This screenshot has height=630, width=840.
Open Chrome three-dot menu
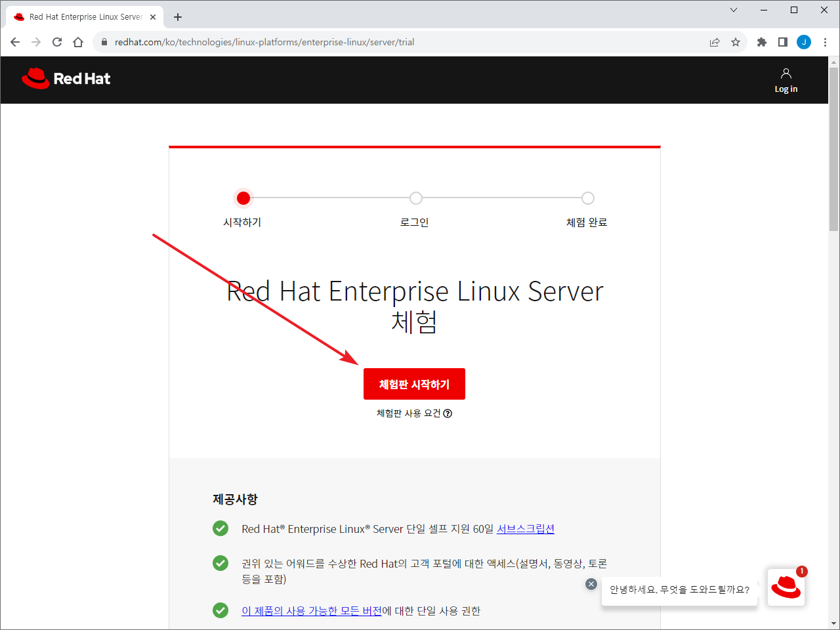(x=825, y=42)
